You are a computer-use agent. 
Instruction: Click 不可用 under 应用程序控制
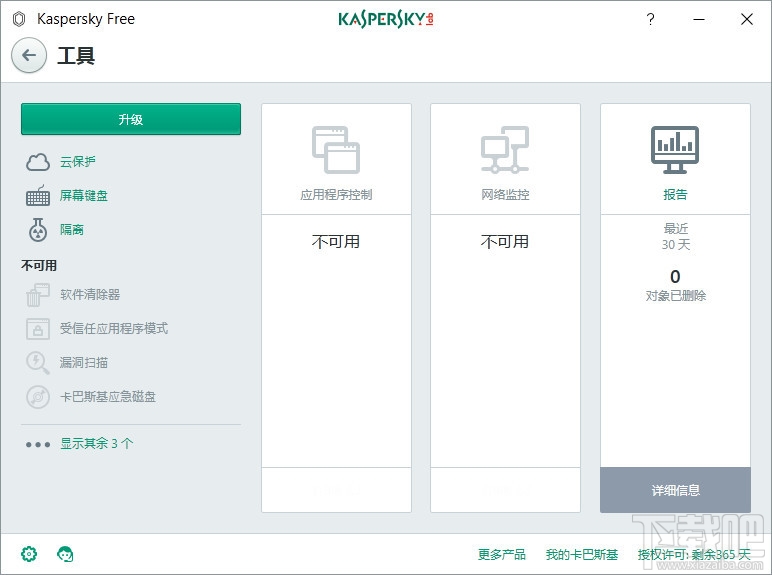click(x=336, y=242)
